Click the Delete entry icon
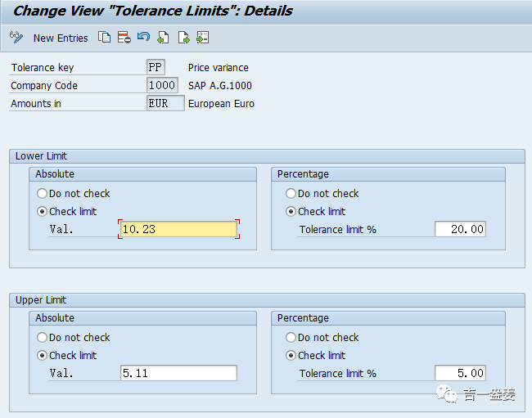The height and width of the screenshot is (418, 532). tap(124, 38)
